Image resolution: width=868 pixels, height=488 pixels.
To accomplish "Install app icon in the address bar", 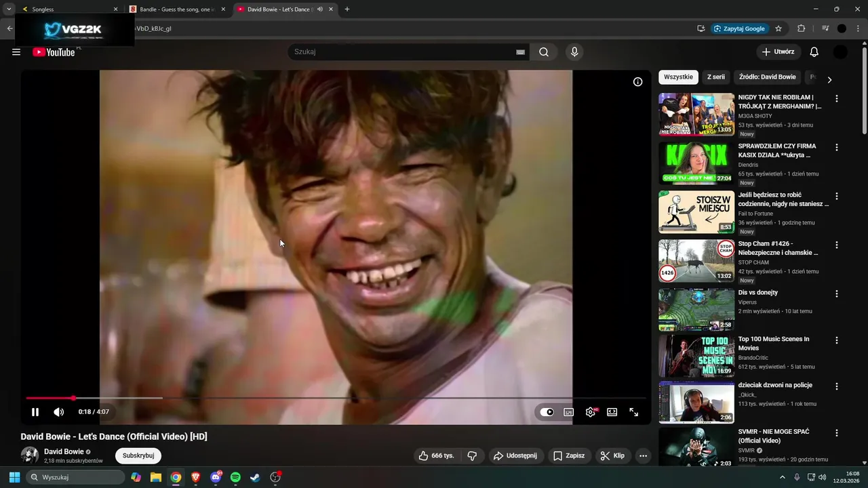I will pyautogui.click(x=701, y=28).
